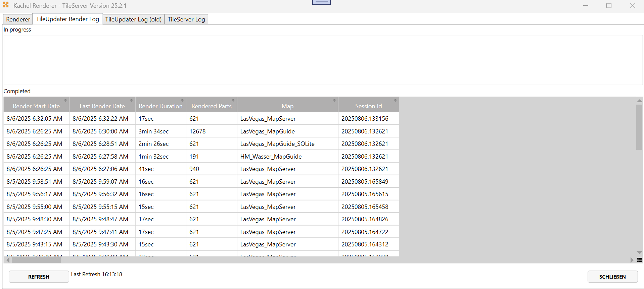Click the Kachel Renderer app icon

[6, 5]
